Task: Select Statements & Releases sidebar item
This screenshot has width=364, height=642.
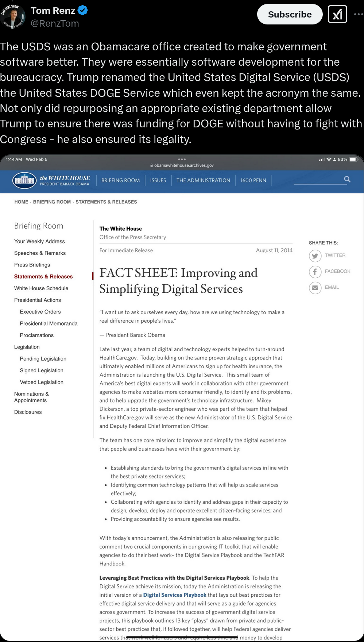Action: pos(43,276)
